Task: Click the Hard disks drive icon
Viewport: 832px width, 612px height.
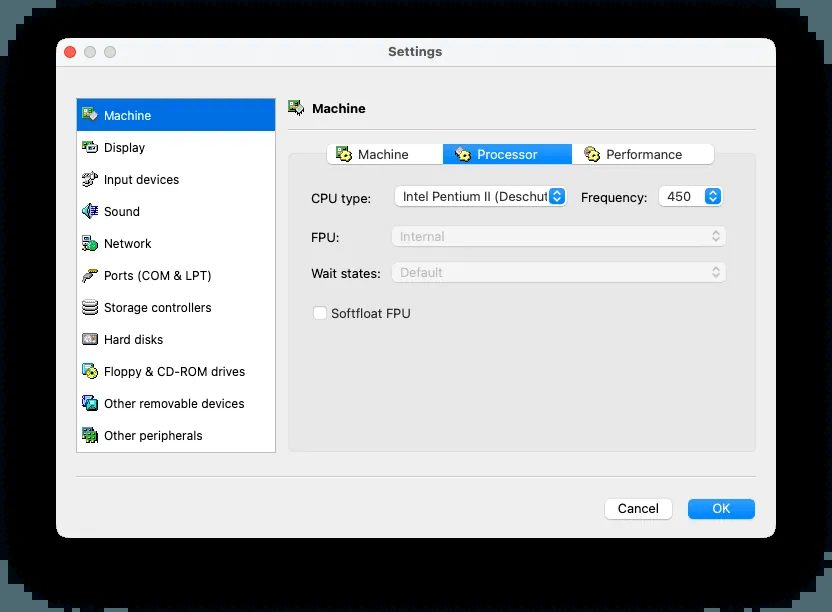Action: (90, 339)
